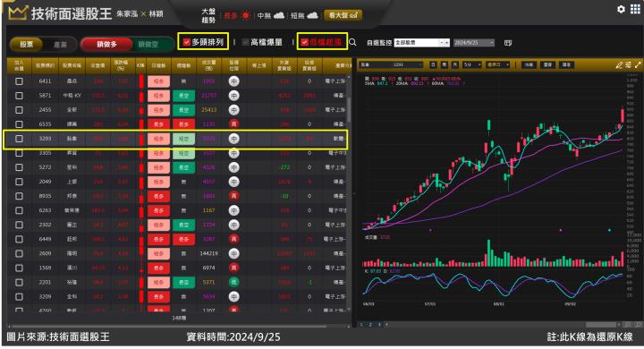Select the 鎖做空 mode

click(148, 45)
